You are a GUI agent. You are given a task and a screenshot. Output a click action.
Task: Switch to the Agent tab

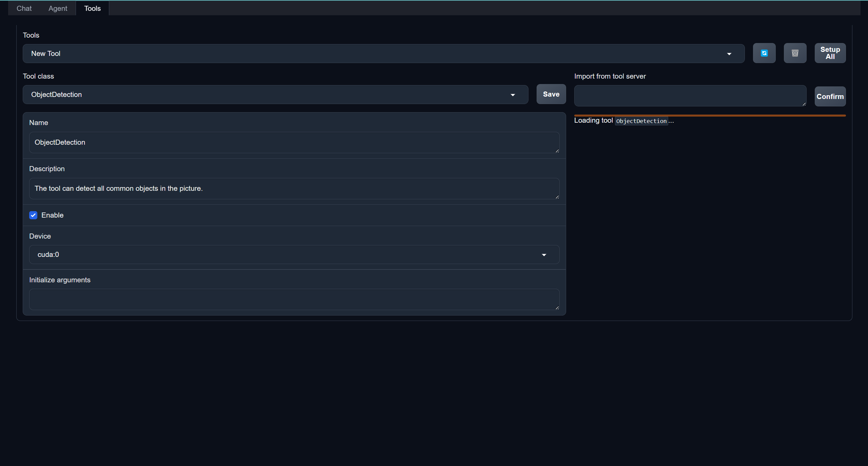(x=57, y=8)
